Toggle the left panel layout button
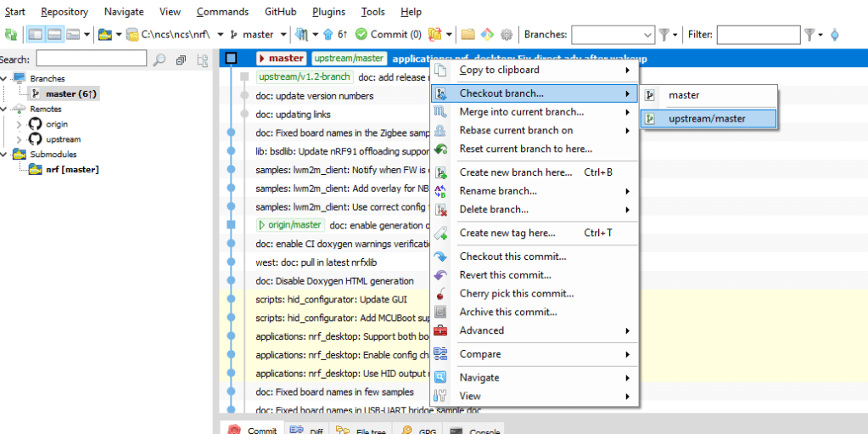 point(36,35)
